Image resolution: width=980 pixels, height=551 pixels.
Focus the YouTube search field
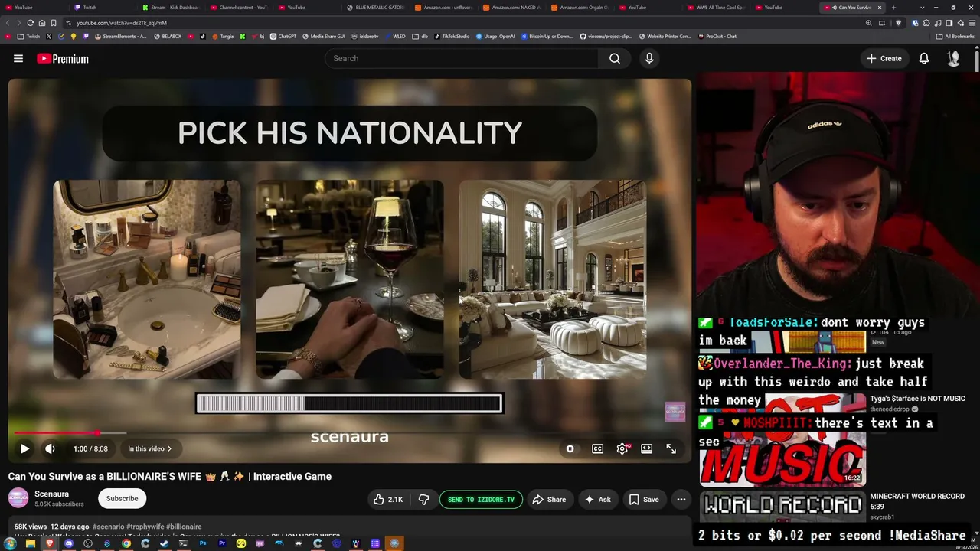coord(462,59)
